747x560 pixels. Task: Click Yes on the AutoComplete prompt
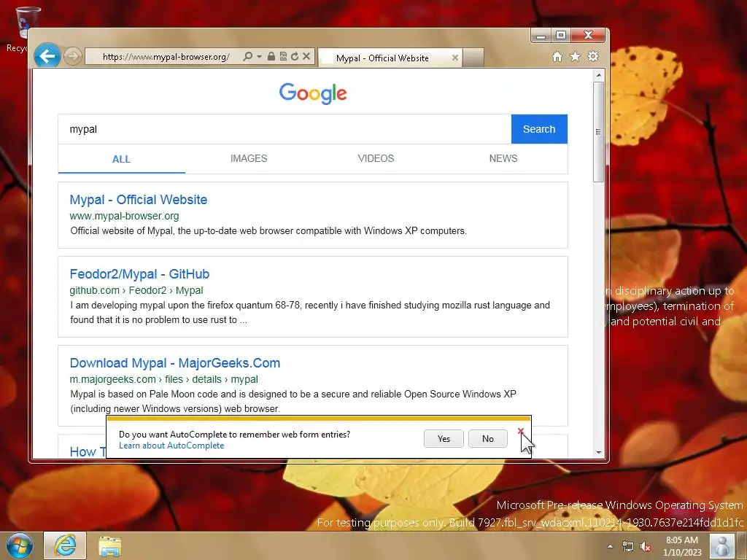pos(444,438)
